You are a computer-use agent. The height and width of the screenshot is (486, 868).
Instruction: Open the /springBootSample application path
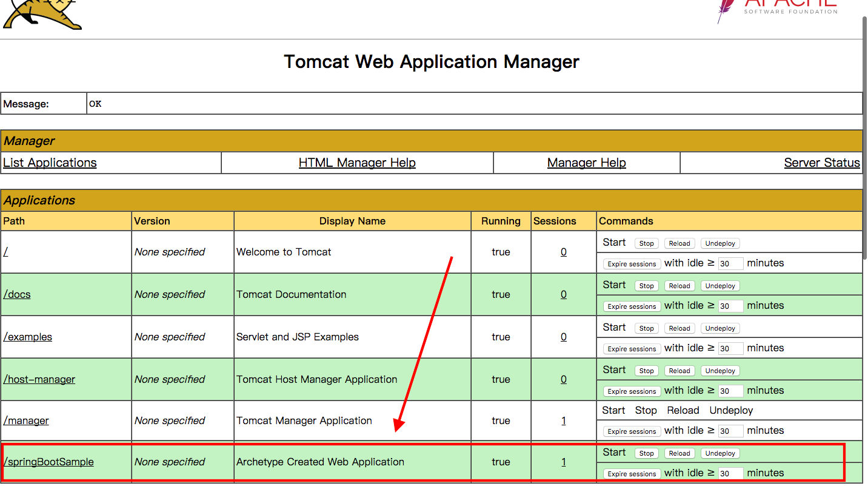tap(48, 462)
